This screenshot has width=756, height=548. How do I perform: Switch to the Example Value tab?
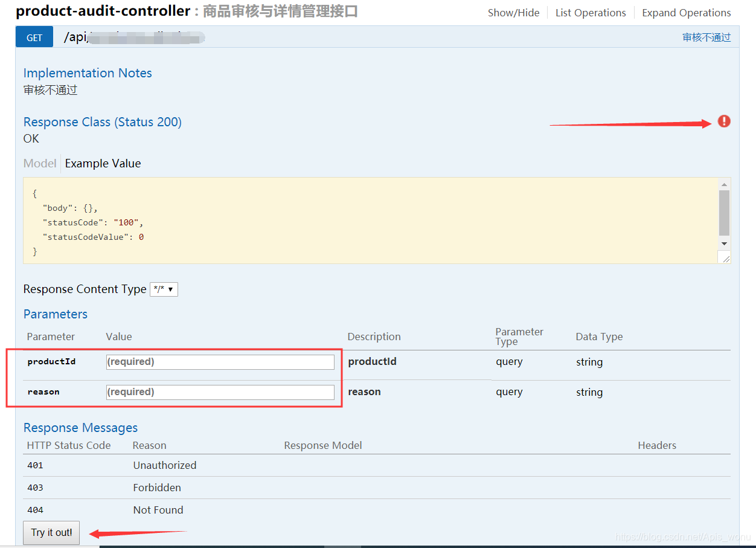click(103, 163)
